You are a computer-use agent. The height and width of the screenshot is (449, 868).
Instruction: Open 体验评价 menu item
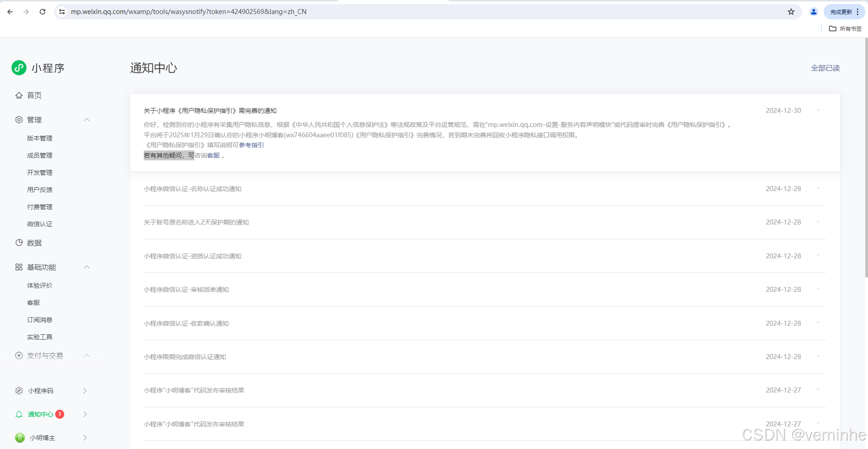click(x=40, y=285)
